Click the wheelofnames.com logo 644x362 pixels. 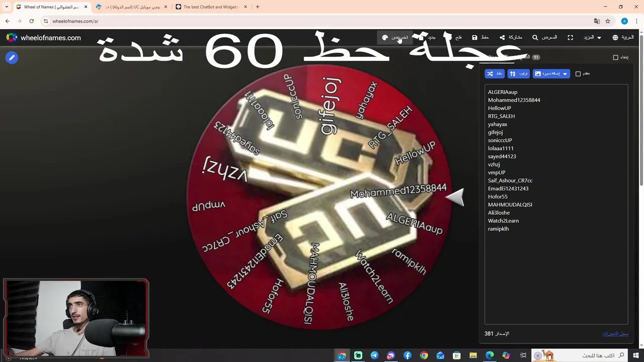pyautogui.click(x=43, y=38)
